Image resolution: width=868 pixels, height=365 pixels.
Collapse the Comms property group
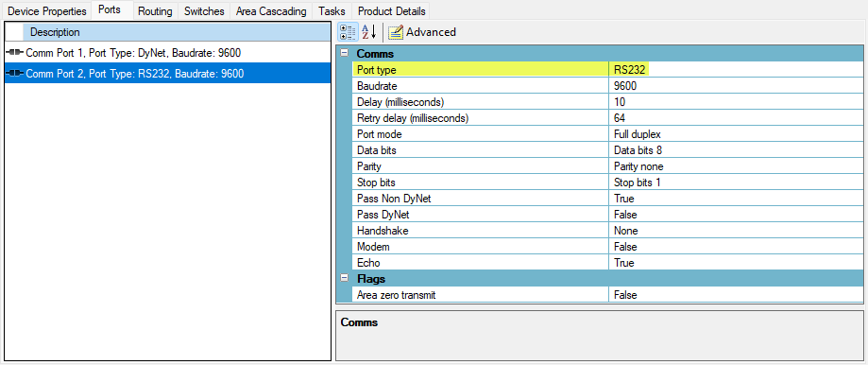tap(345, 54)
